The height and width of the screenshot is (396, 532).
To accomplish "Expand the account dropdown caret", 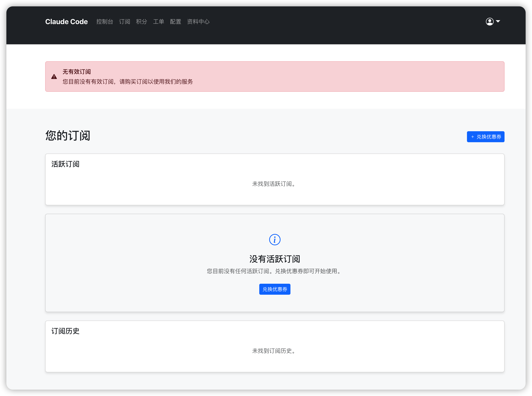I will [x=498, y=21].
